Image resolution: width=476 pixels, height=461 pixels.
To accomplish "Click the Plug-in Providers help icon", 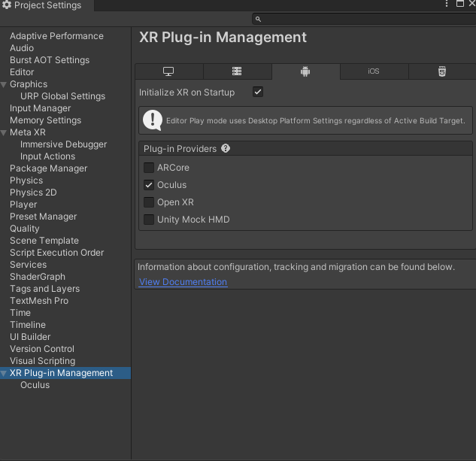I will [x=226, y=149].
